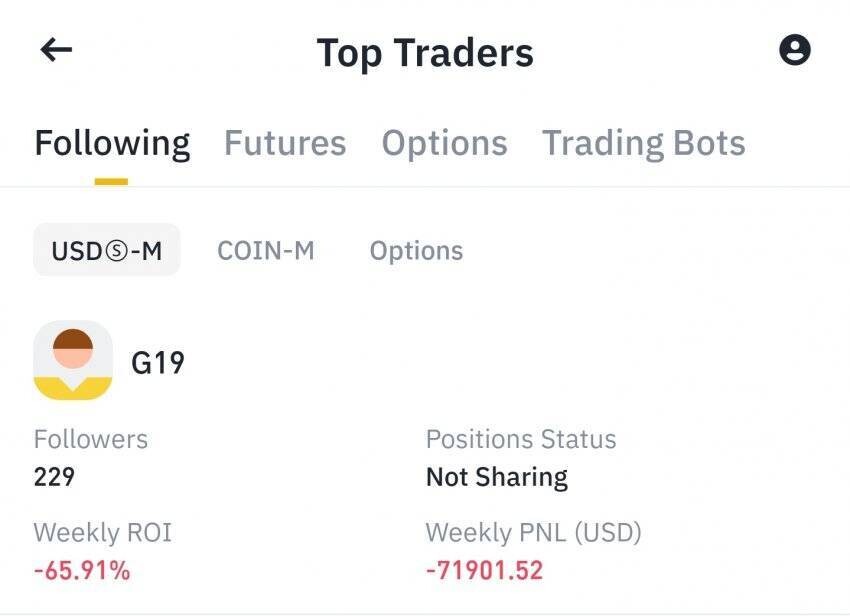This screenshot has width=850, height=616.
Task: Choose the COIN-M filter
Action: click(266, 250)
